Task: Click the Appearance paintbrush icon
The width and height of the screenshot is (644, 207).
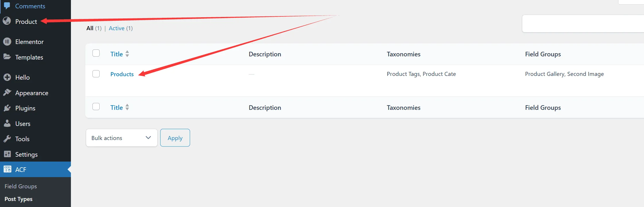Action: coord(7,93)
